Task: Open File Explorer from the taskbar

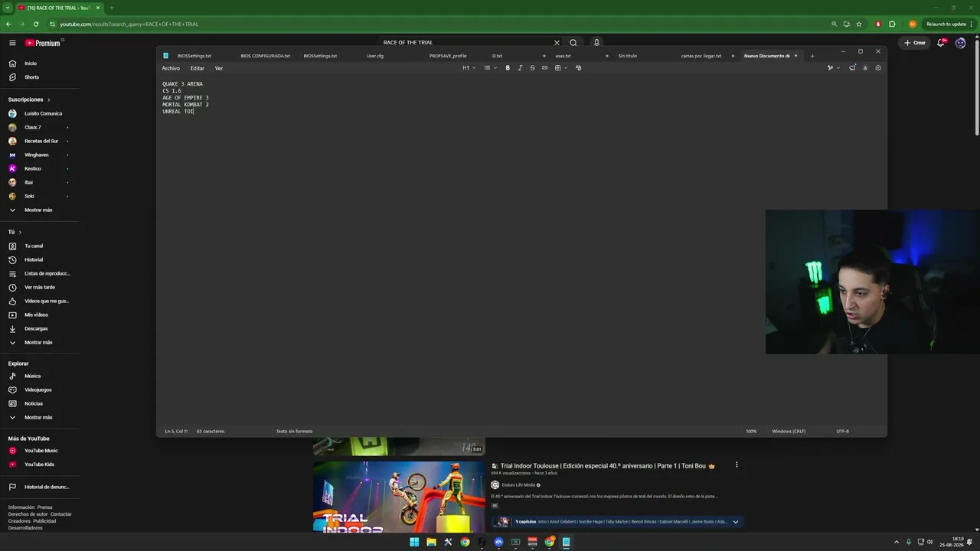Action: pyautogui.click(x=431, y=542)
